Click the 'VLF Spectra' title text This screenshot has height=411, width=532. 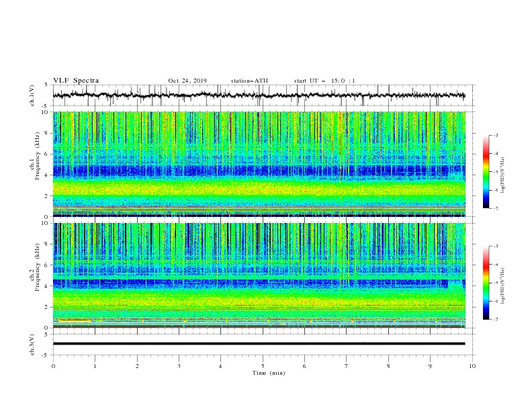76,81
